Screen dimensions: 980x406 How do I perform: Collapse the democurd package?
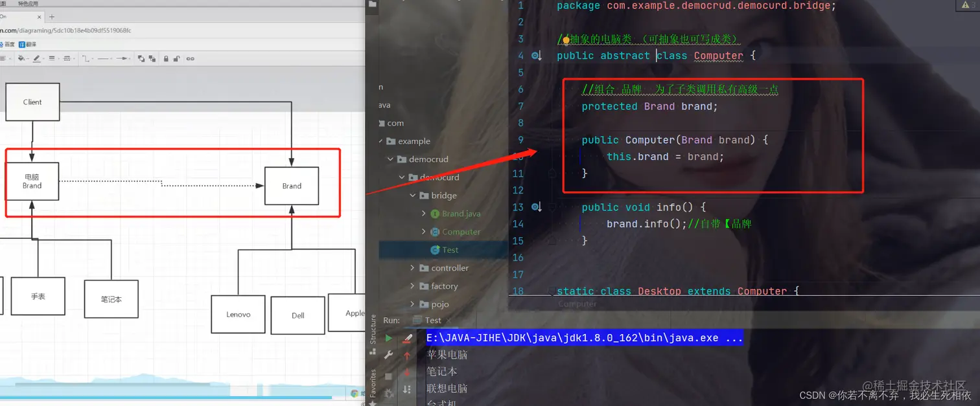point(402,177)
